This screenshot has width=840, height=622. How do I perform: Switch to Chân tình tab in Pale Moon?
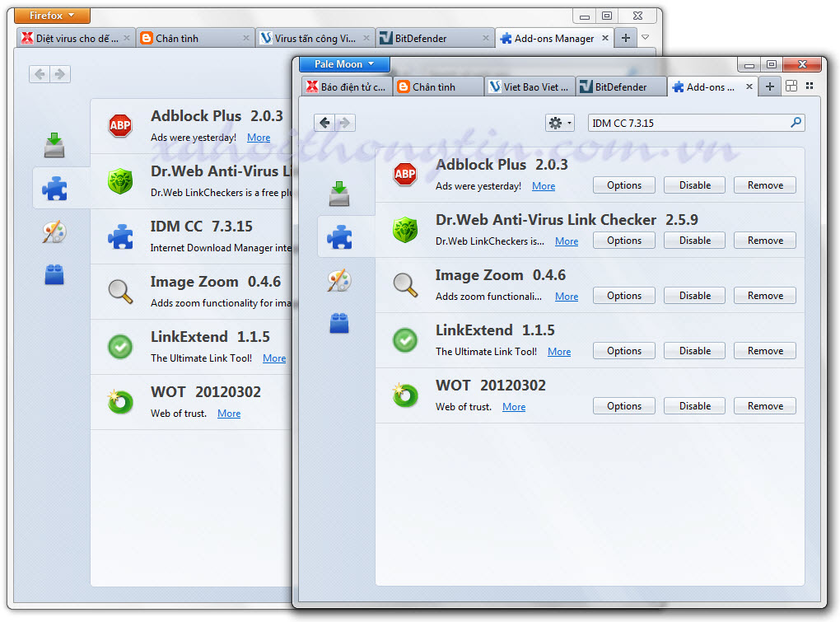438,87
